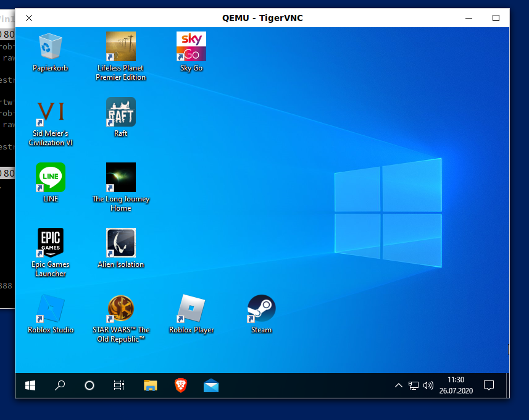Open File Explorer from the taskbar

[151, 385]
